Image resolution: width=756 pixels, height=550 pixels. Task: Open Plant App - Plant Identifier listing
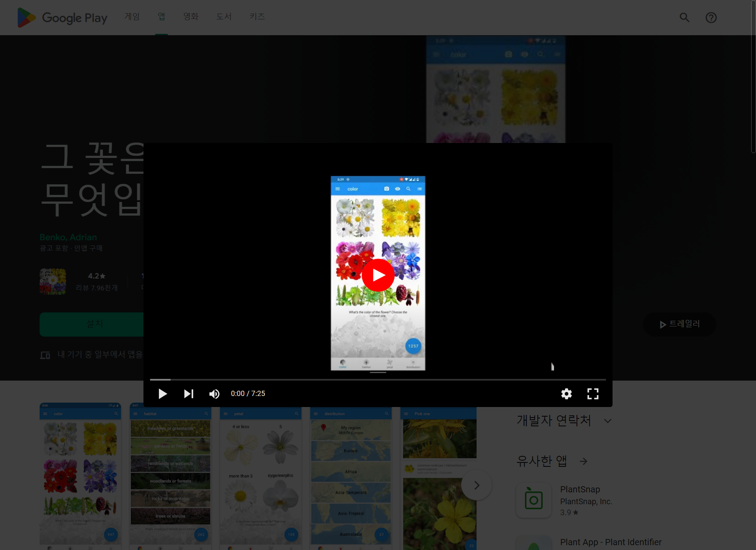click(x=611, y=542)
